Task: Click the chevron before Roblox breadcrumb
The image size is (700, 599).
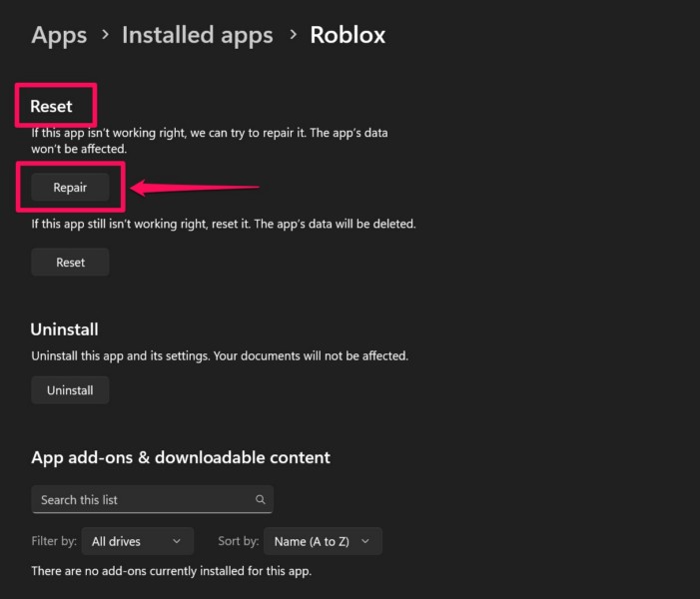Action: tap(293, 35)
